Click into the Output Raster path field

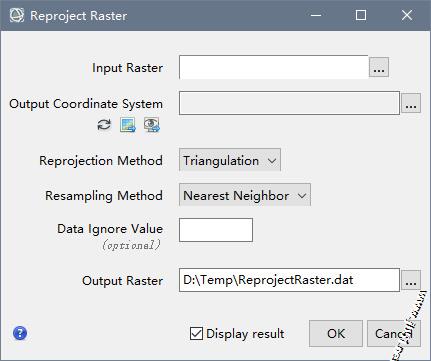tap(289, 280)
